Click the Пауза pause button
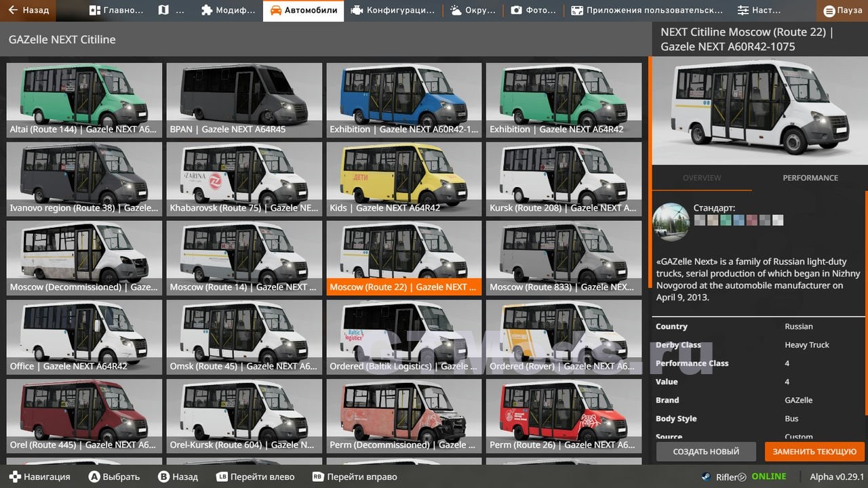Image resolution: width=868 pixels, height=488 pixels. [x=843, y=10]
